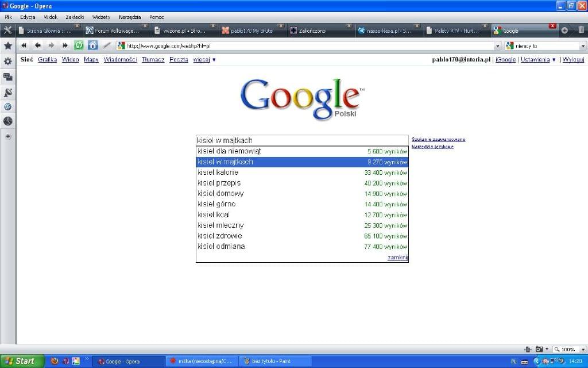This screenshot has width=588, height=368.
Task: Open a new tab with plus button
Action: (564, 30)
